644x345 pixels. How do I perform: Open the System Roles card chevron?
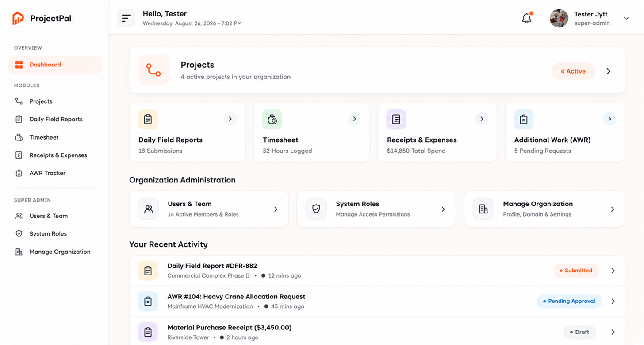[443, 209]
